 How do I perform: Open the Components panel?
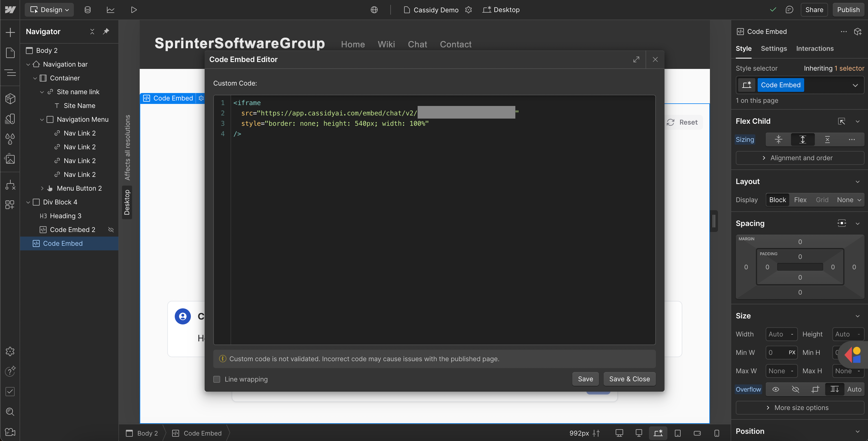click(x=10, y=99)
